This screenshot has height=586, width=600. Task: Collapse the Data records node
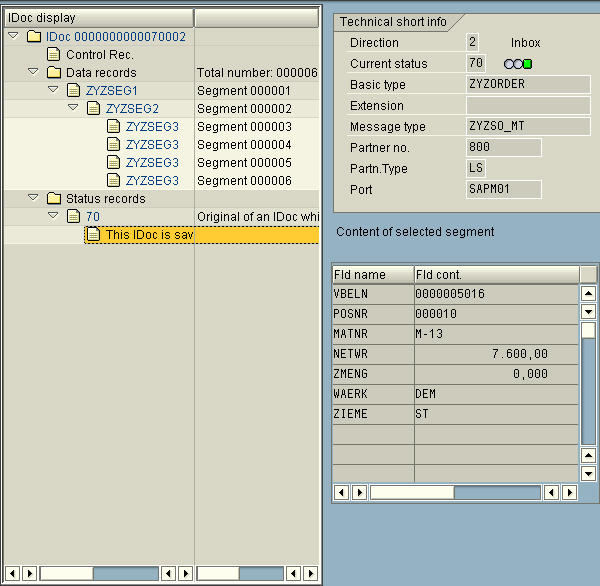coord(33,73)
